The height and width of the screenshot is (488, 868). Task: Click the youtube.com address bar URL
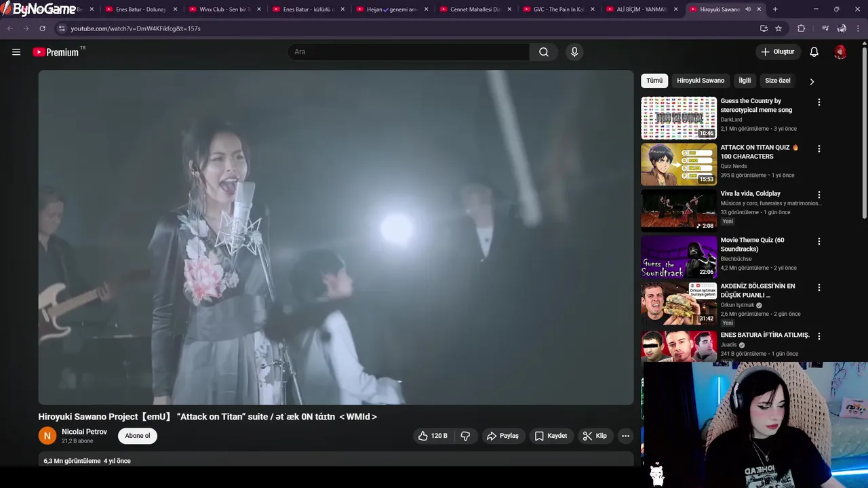[136, 28]
